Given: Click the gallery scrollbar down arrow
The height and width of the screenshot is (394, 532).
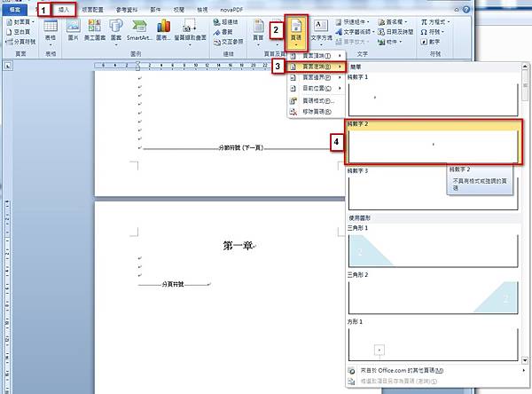Looking at the screenshot, I should pos(525,360).
